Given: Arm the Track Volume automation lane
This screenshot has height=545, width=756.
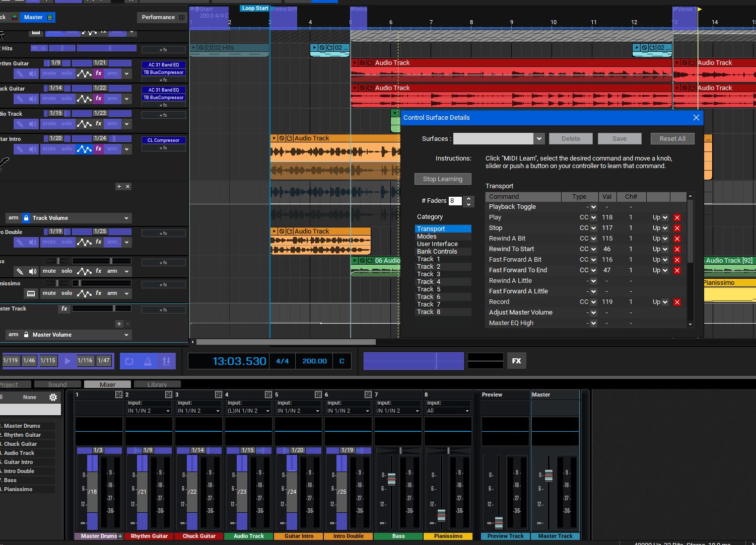Looking at the screenshot, I should click(13, 217).
